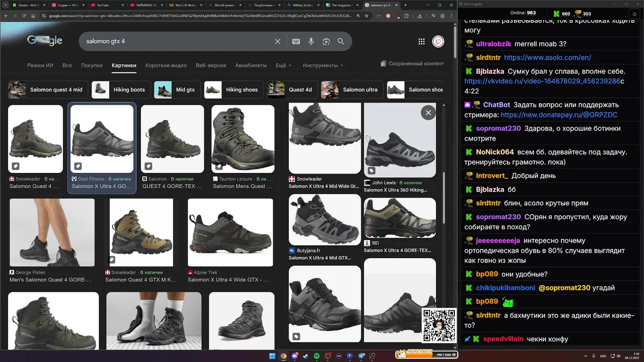Clear the search query with the X icon

coord(277,41)
